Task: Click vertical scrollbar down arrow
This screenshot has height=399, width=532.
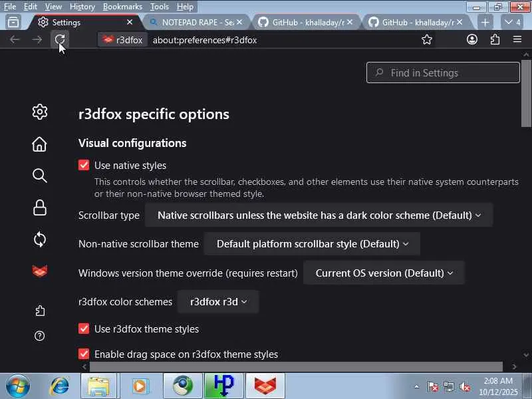Action: point(526,355)
